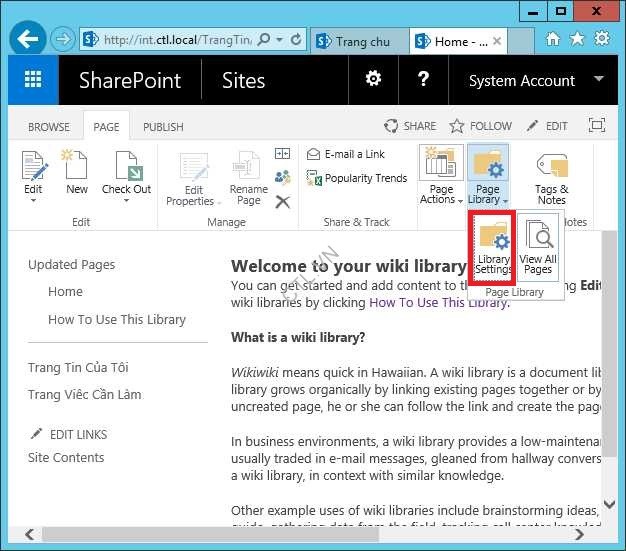
Task: Switch to the PUBLISH ribbon tab
Action: pyautogui.click(x=163, y=127)
